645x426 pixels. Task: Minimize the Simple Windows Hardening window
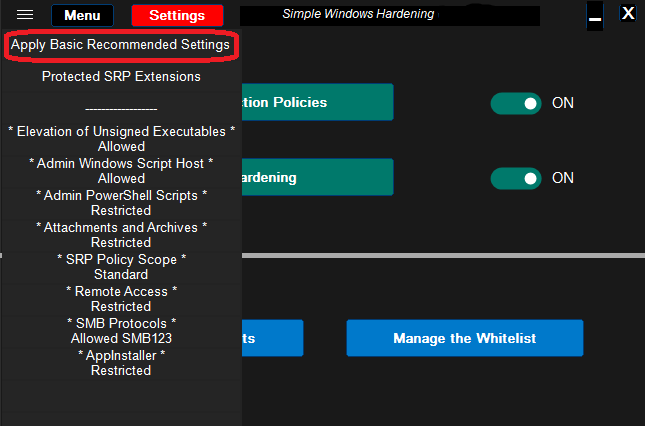point(594,16)
